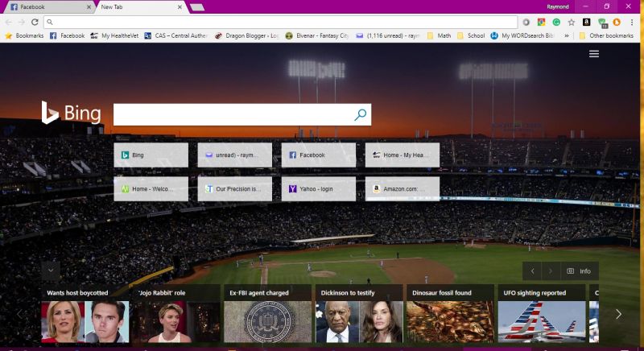The image size is (644, 351).
Task: Click the gray circle extension icon
Action: [x=526, y=23]
